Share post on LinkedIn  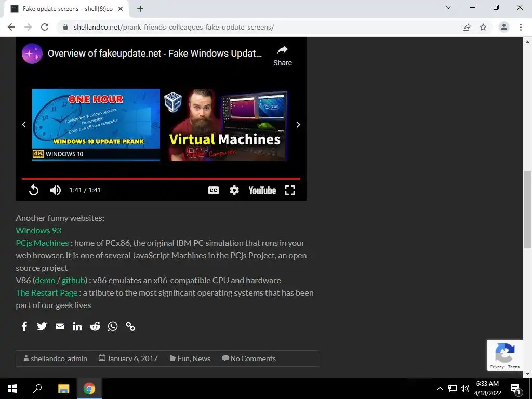tap(77, 326)
